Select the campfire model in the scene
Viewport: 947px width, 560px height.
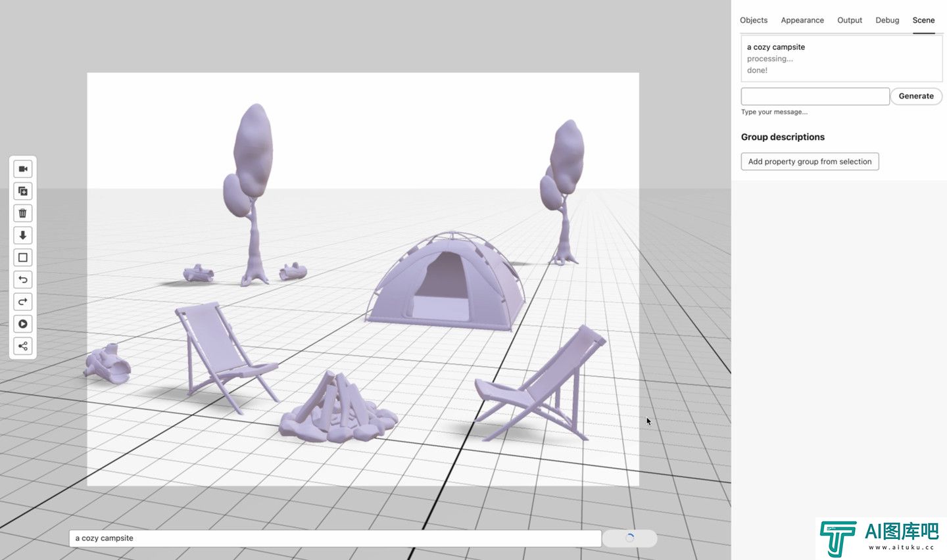(x=337, y=408)
